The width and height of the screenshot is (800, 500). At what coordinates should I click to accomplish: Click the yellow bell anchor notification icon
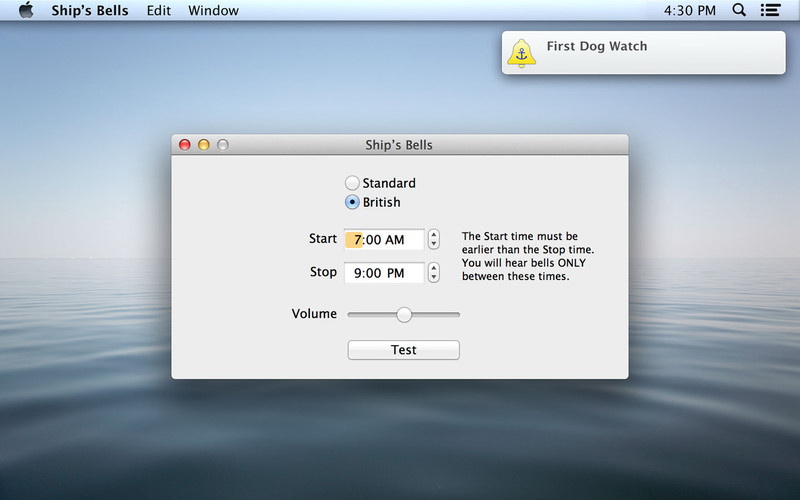click(x=522, y=53)
